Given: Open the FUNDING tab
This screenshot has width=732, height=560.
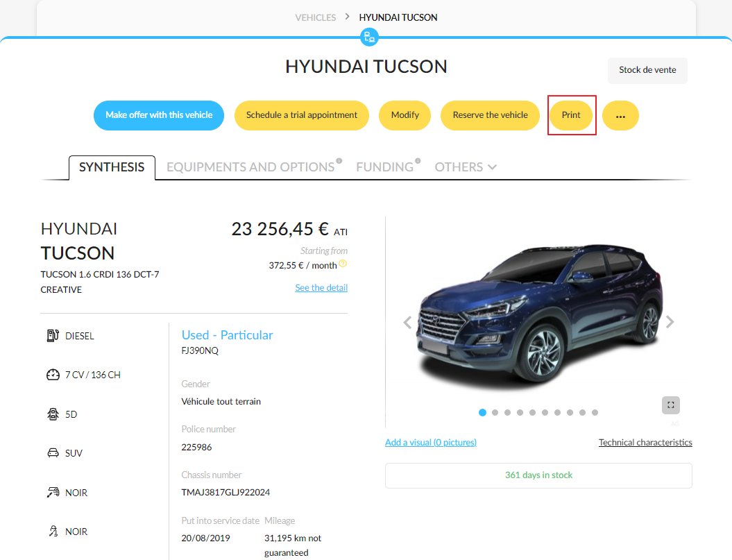Looking at the screenshot, I should tap(385, 167).
